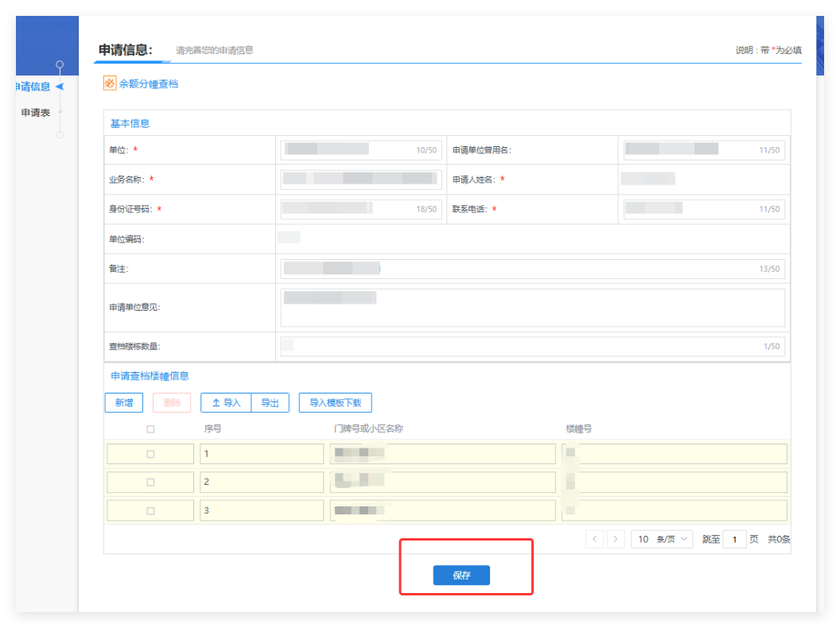Select 申请信息 step in left sidebar

click(x=32, y=87)
